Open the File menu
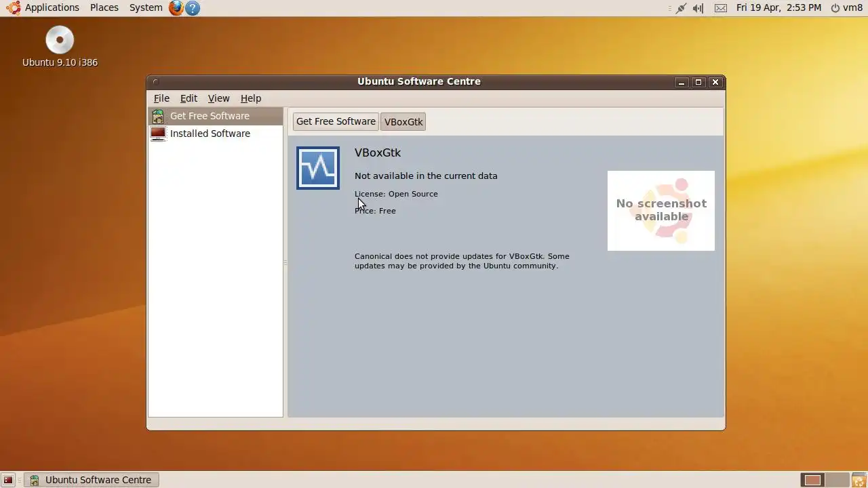This screenshot has width=868, height=488. (x=161, y=98)
